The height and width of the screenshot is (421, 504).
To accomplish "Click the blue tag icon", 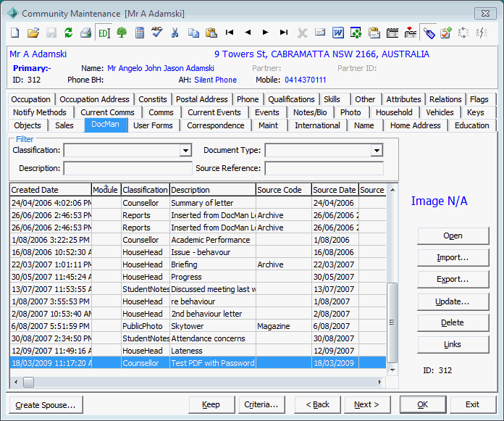I will [429, 33].
